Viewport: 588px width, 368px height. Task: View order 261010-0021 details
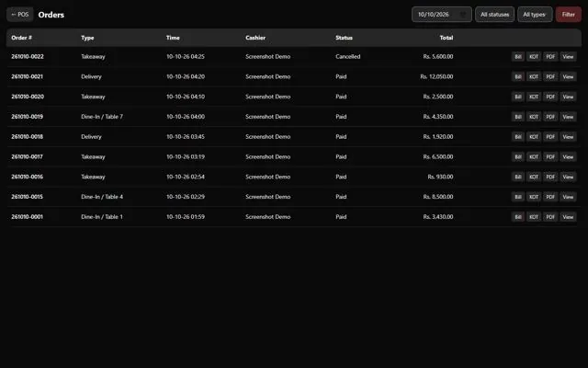[568, 76]
